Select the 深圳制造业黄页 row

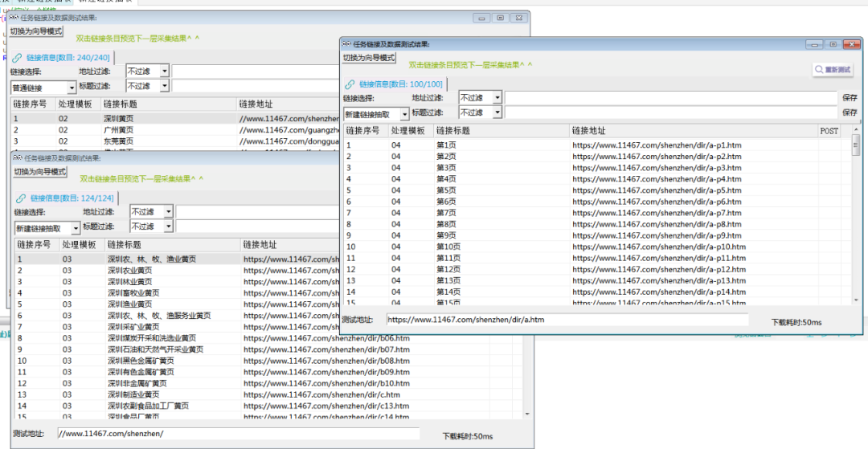pos(268,395)
